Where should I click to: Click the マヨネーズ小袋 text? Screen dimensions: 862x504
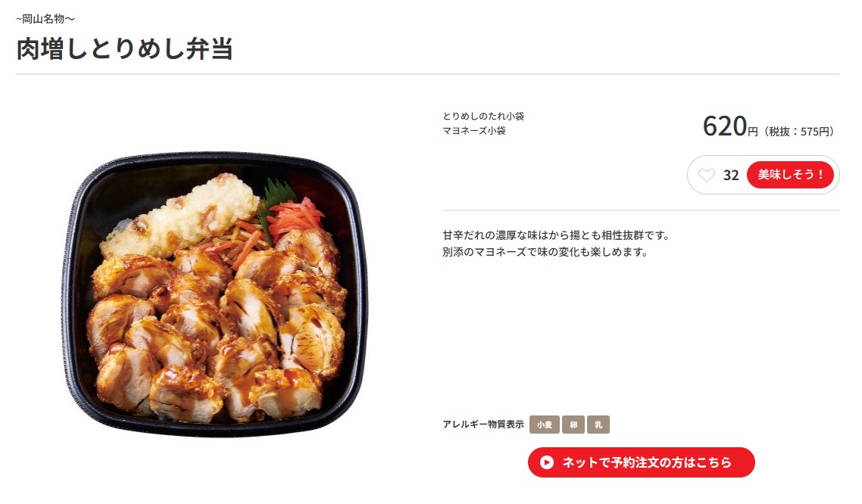pos(474,131)
